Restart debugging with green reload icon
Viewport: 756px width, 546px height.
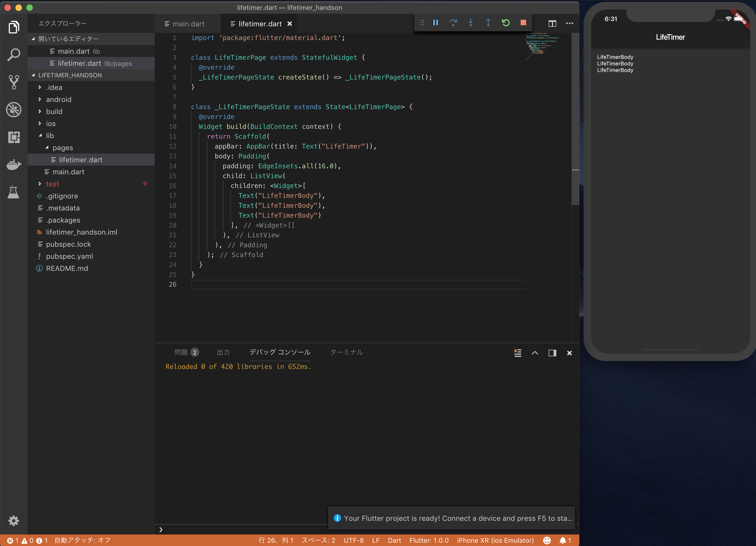[x=506, y=23]
